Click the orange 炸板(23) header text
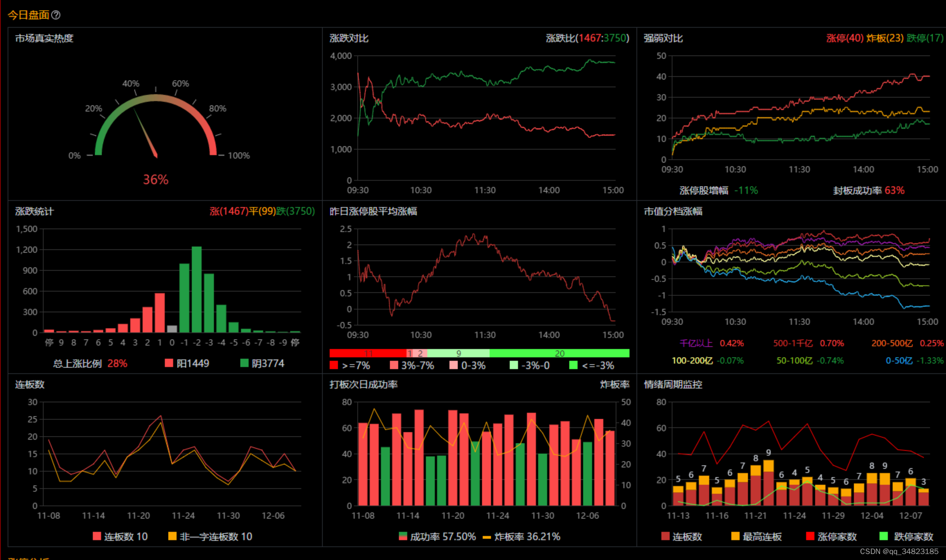Screen dimensions: 946x560 point(885,38)
